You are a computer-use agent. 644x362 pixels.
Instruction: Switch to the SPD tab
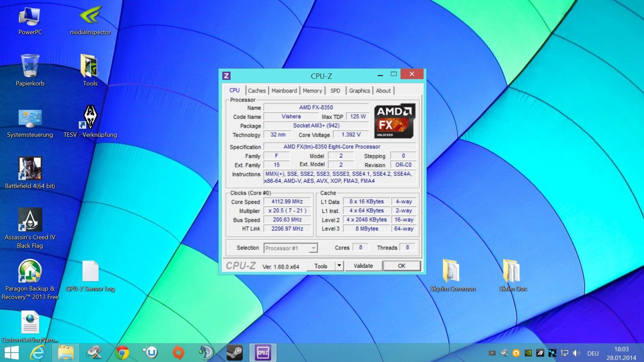coord(335,91)
